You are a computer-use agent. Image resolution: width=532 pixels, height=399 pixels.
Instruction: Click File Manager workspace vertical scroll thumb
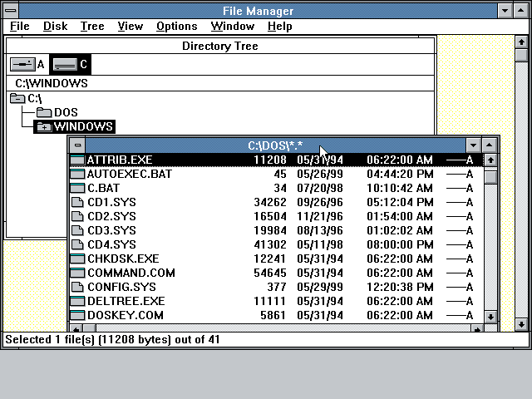coord(521,56)
